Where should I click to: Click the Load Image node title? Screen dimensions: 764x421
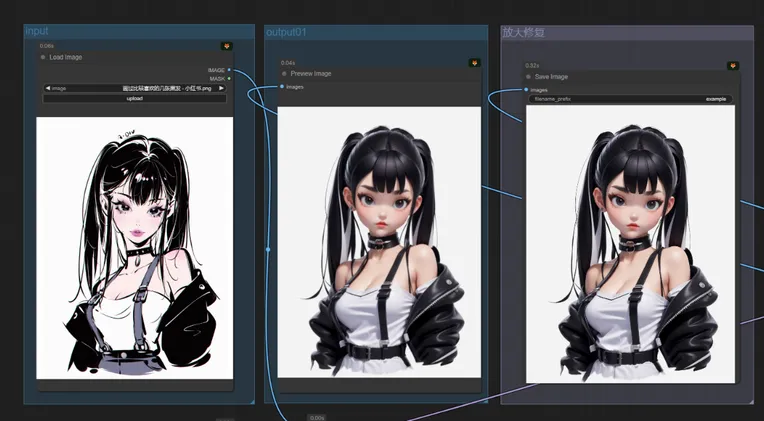(x=66, y=57)
